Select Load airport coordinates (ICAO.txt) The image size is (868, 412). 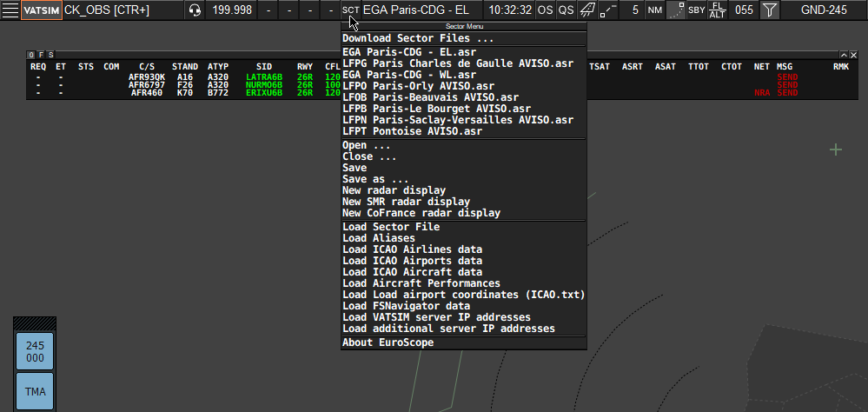464,295
